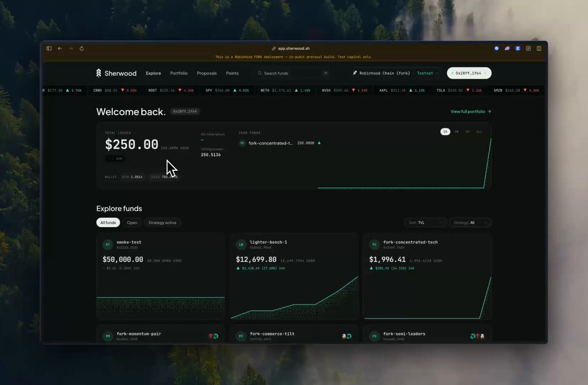Image resolution: width=588 pixels, height=385 pixels.
Task: Open the lighter-bench-1 fund chart
Action: [294, 297]
